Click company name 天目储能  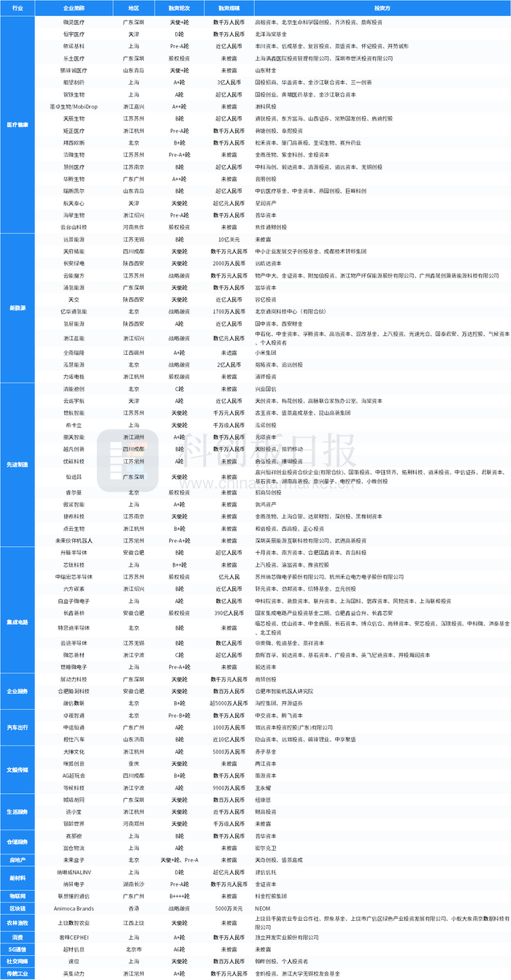[74, 251]
